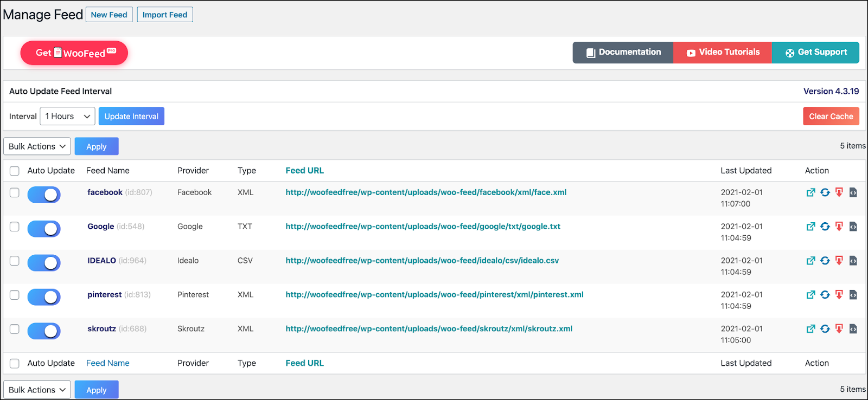The image size is (868, 400).
Task: Open the google.txt feed URL
Action: [423, 227]
